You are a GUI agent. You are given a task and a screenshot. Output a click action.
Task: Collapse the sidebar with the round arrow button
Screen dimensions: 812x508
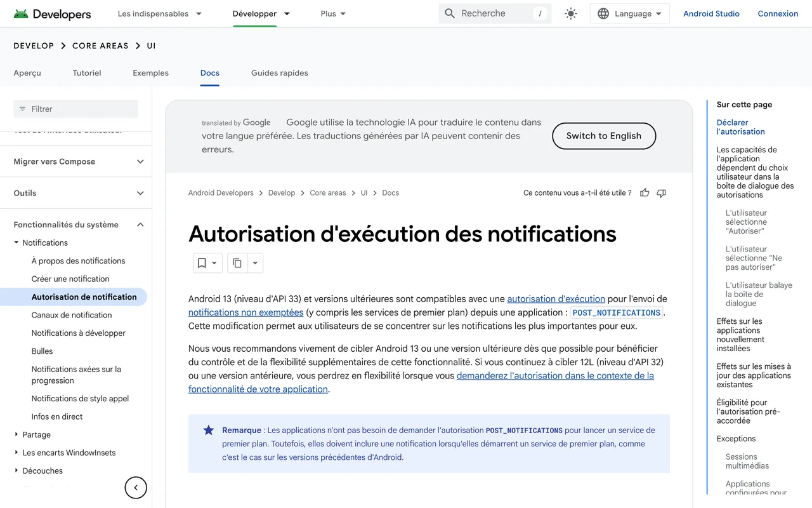click(x=136, y=488)
